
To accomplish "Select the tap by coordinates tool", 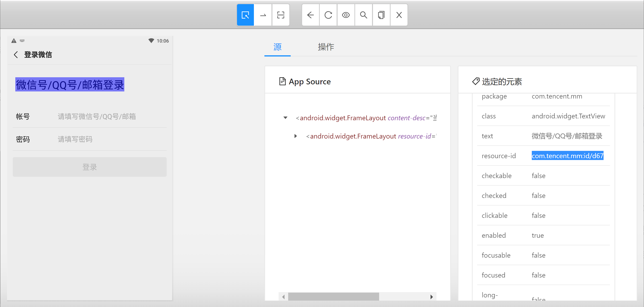I will (281, 15).
